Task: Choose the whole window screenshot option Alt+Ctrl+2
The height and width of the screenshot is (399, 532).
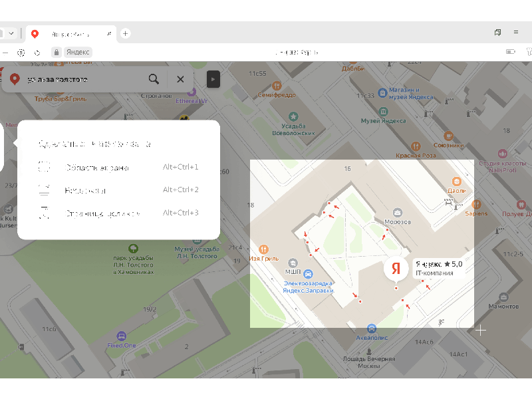Action: [118, 190]
